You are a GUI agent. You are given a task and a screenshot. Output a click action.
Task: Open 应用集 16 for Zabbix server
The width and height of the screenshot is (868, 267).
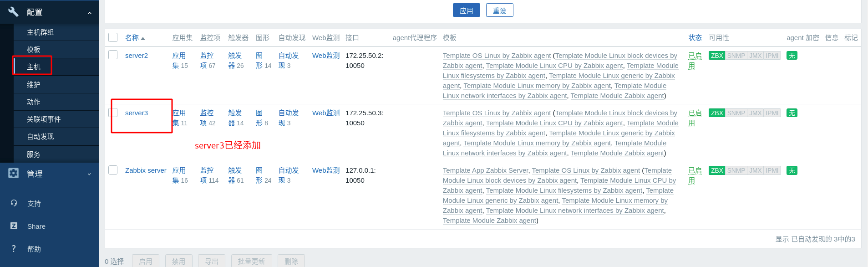click(x=179, y=175)
